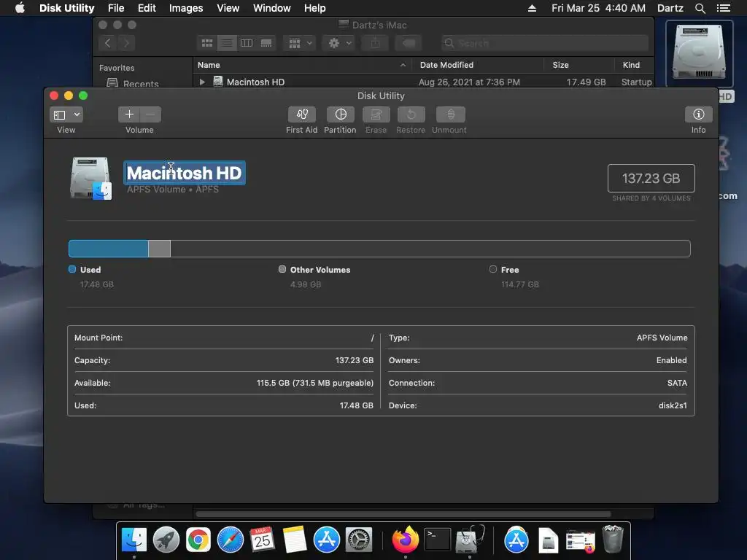The height and width of the screenshot is (560, 747).
Task: Open Trash from the Dock
Action: pyautogui.click(x=612, y=539)
